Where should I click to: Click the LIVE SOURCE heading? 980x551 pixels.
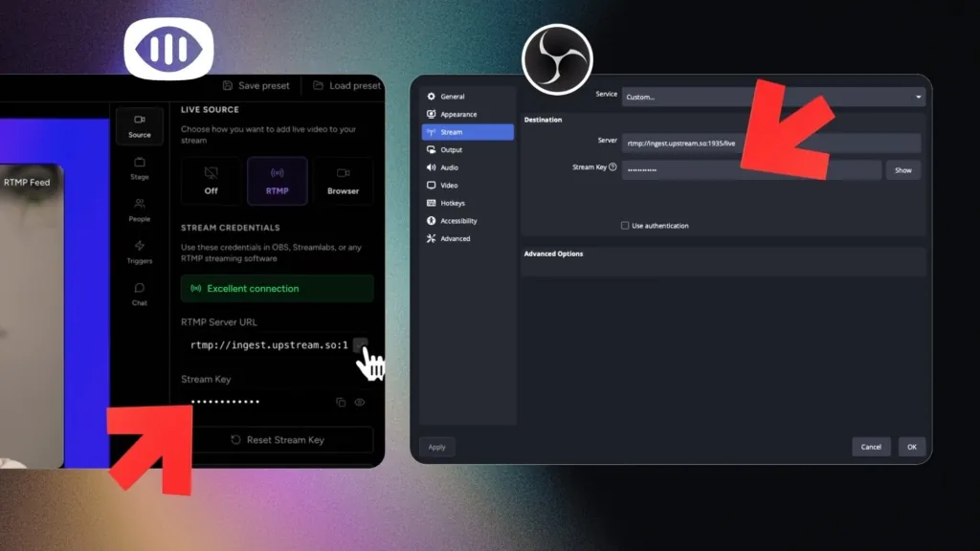pyautogui.click(x=210, y=109)
